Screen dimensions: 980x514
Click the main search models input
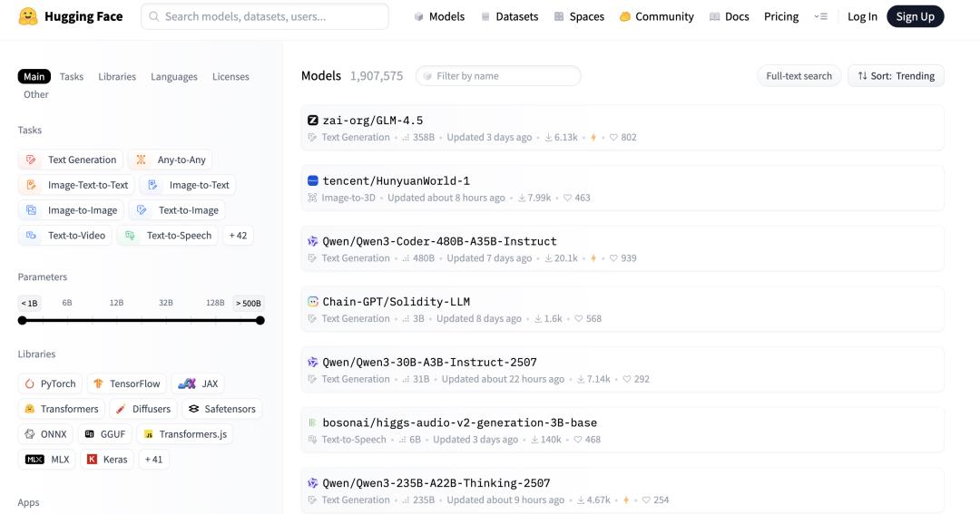pos(265,16)
